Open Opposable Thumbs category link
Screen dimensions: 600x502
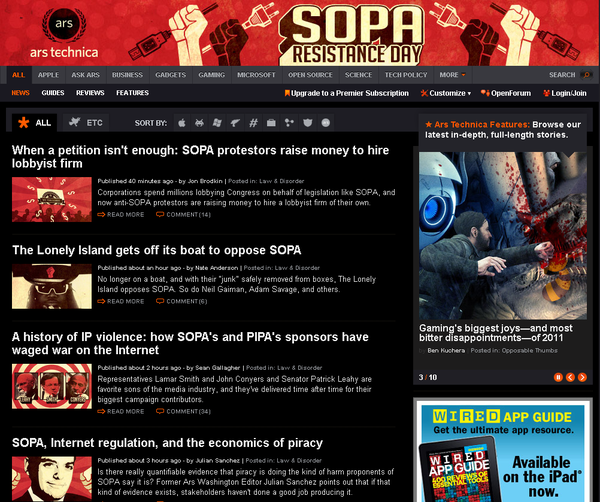point(530,350)
